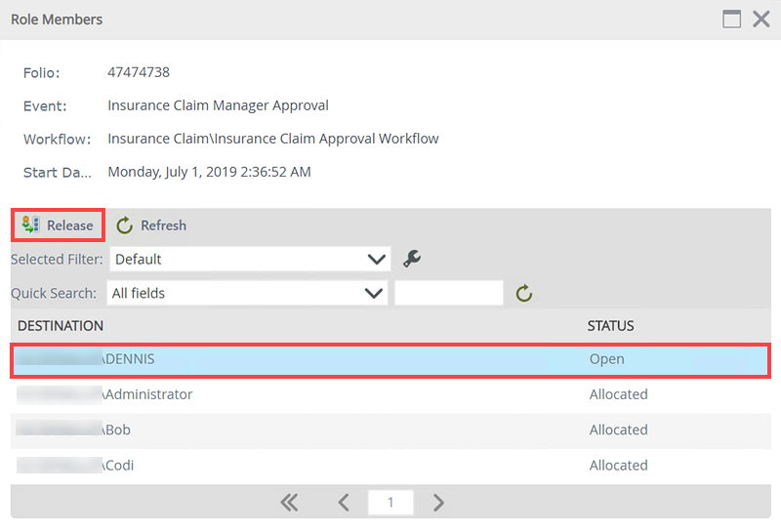Expand the Selected Filter dropdown
The height and width of the screenshot is (532, 781).
[376, 260]
